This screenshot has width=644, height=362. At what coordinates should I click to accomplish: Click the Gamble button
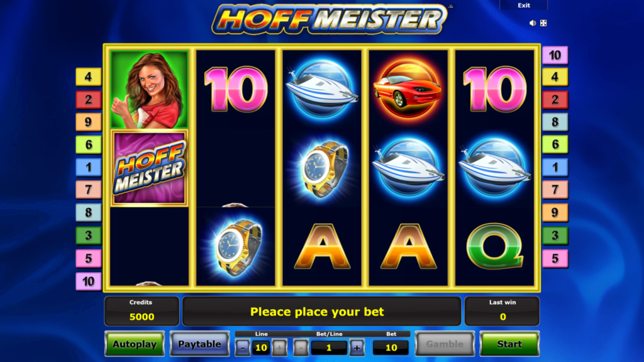(x=445, y=344)
